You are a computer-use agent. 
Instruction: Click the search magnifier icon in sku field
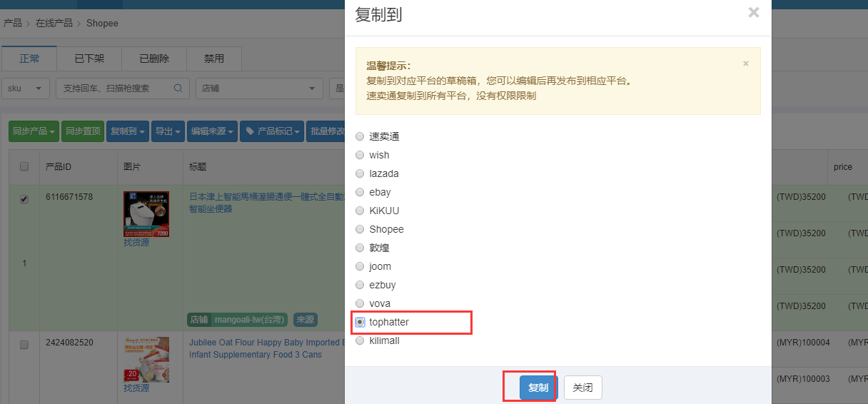pyautogui.click(x=178, y=89)
